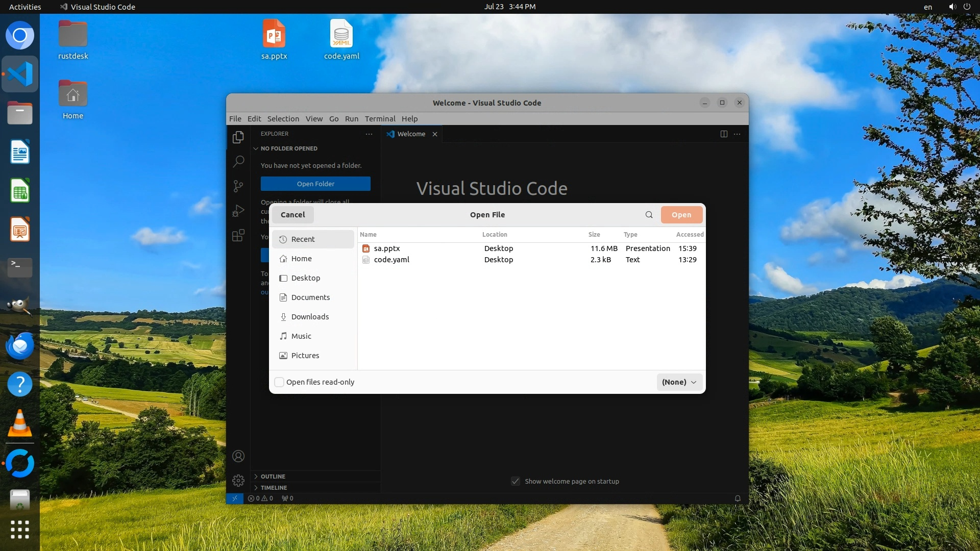
Task: Enable Open files read-only checkbox
Action: (279, 382)
